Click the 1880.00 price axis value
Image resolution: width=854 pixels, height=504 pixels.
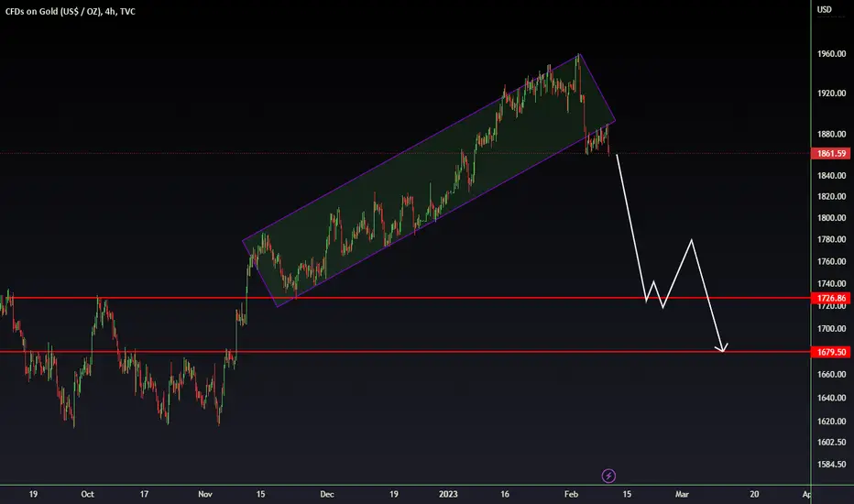(x=831, y=134)
